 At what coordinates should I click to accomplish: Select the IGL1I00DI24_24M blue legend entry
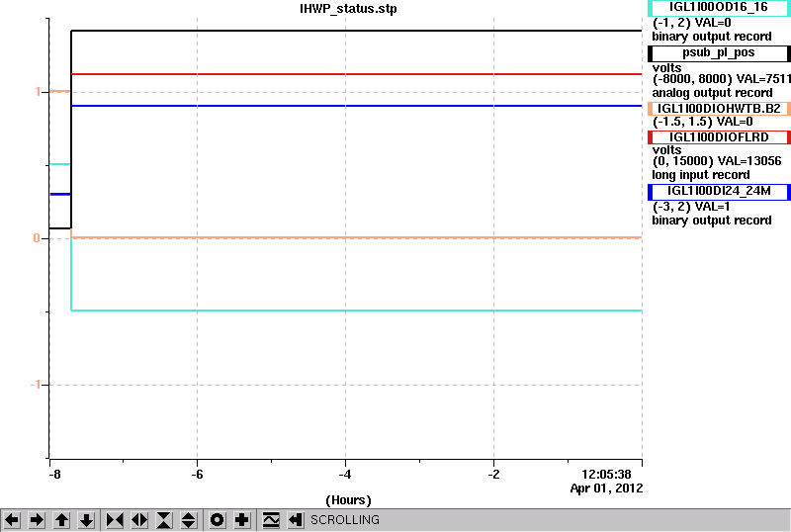719,191
